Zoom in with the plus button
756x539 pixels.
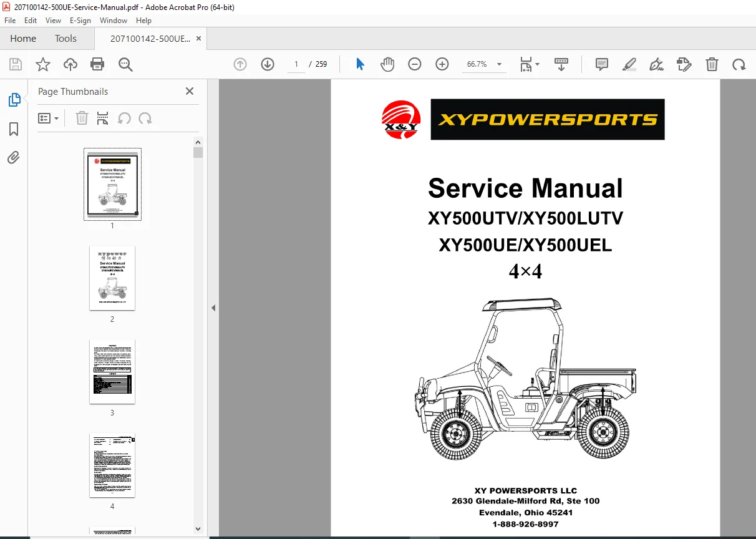point(442,64)
